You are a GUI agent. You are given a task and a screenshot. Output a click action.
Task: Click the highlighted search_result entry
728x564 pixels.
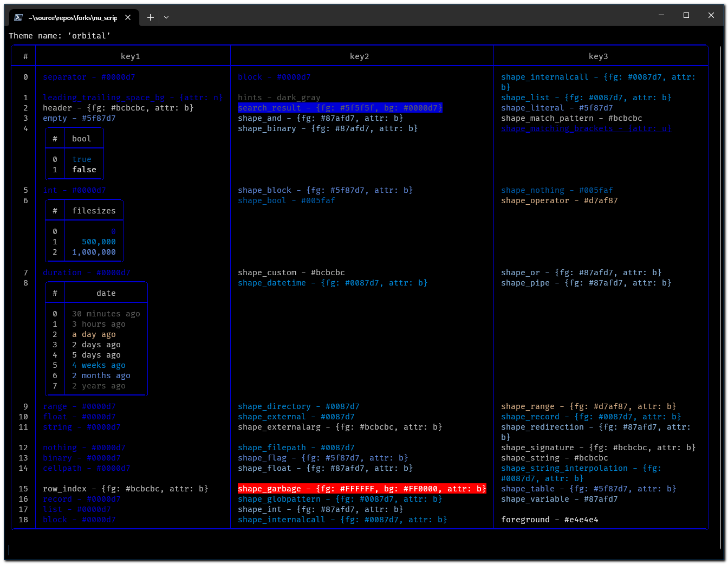(x=340, y=108)
